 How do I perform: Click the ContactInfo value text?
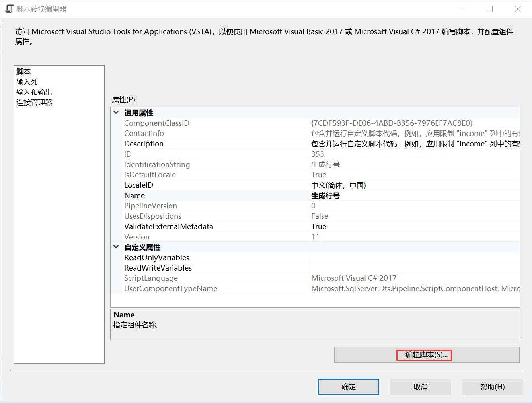click(415, 133)
